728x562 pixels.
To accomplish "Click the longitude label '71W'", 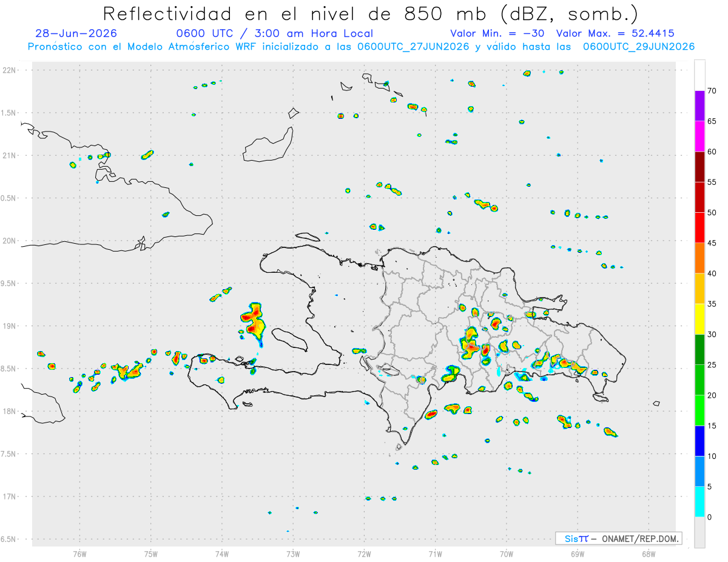I will (435, 554).
